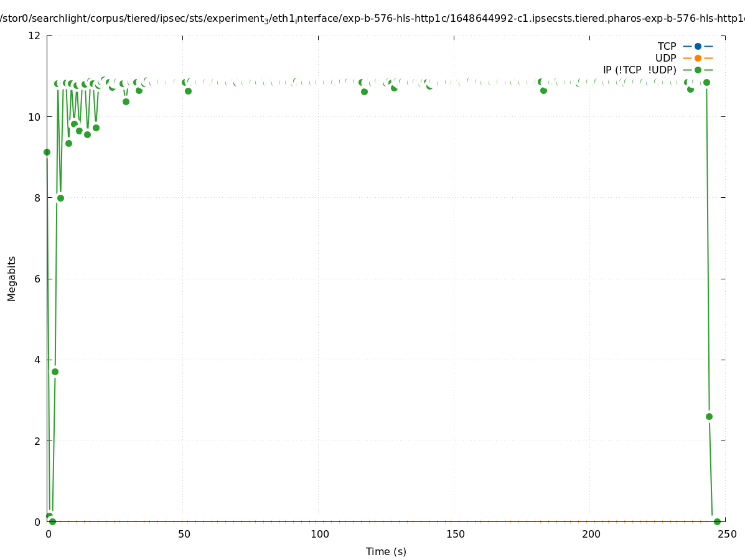The height and width of the screenshot is (560, 745).
Task: Click the Megabits y-axis label
Action: coord(12,278)
